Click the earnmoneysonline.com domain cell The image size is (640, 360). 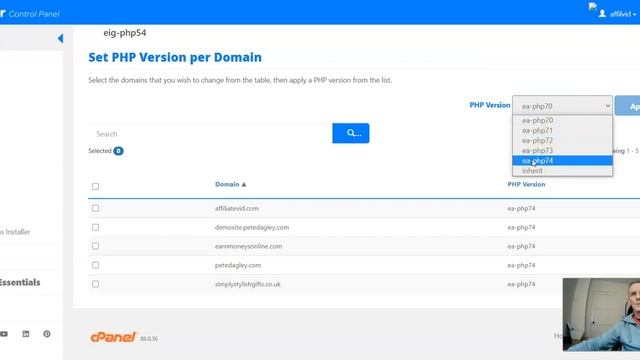[x=248, y=246]
